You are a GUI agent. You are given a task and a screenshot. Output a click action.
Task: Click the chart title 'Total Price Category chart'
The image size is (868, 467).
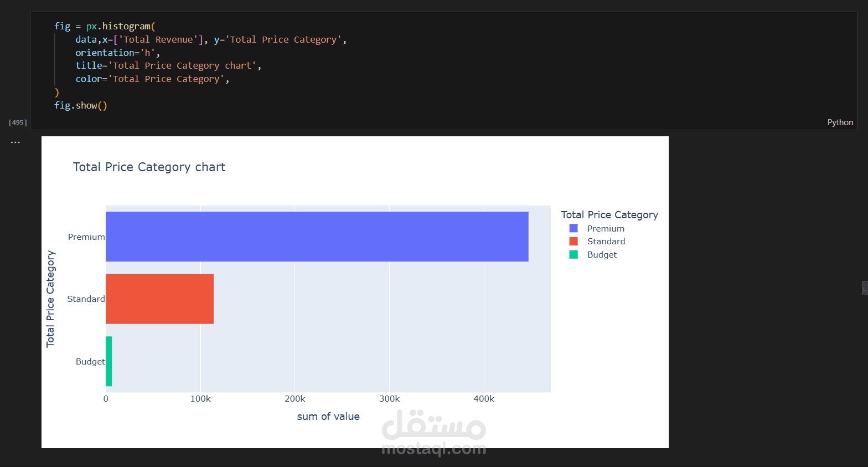[x=149, y=167]
